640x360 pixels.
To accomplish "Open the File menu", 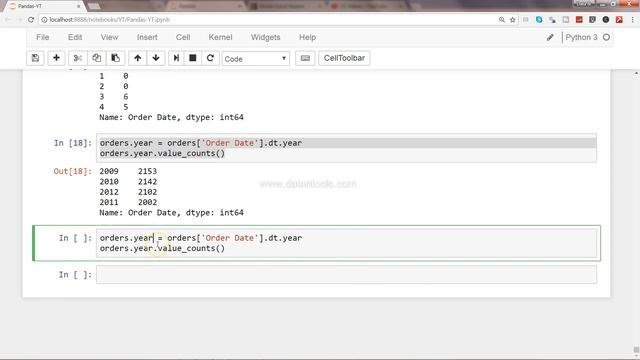I will pyautogui.click(x=42, y=37).
